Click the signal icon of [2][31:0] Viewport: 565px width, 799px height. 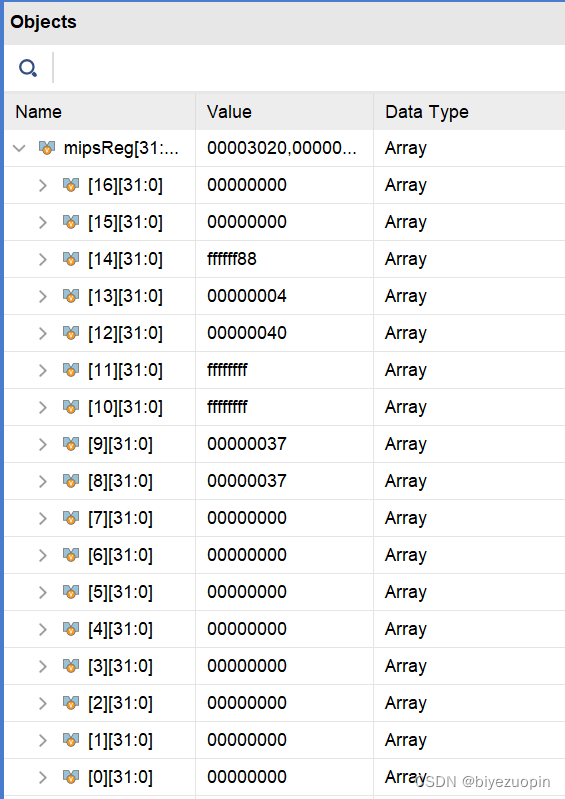pyautogui.click(x=71, y=703)
